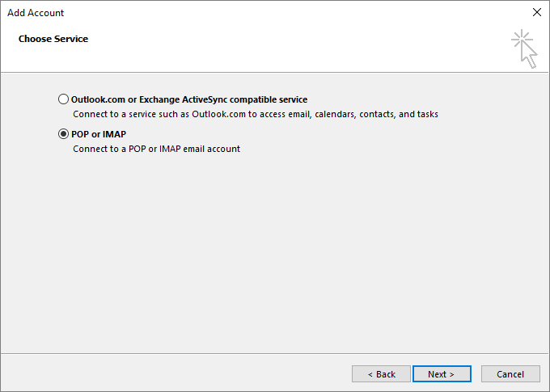Click the 'Choose Service' heading

click(53, 39)
